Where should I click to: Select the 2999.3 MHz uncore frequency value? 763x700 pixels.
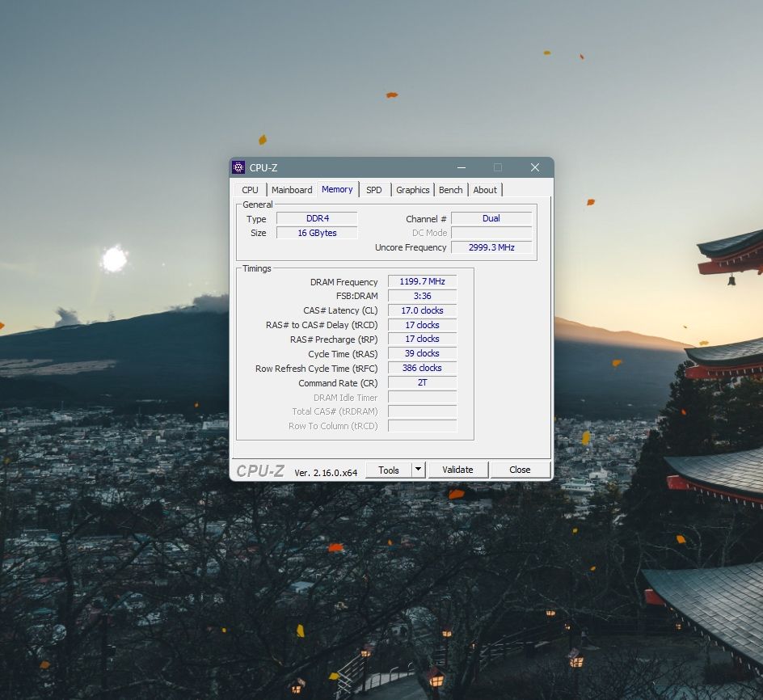pos(491,247)
